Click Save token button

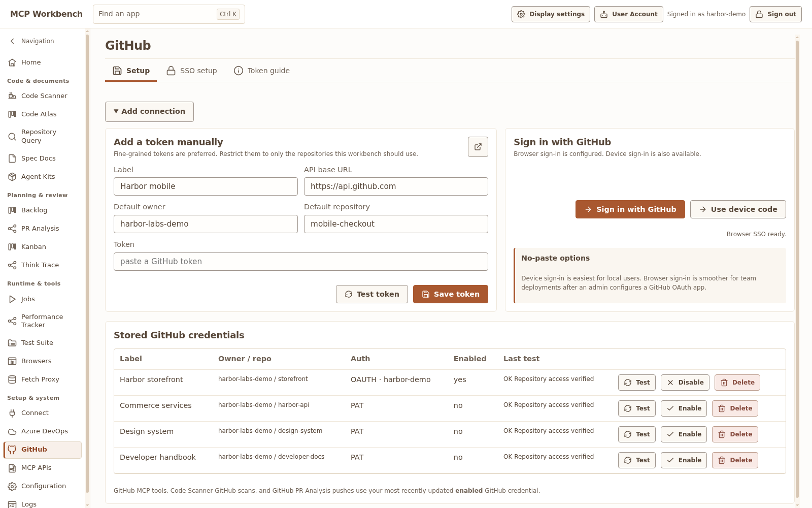click(x=451, y=294)
